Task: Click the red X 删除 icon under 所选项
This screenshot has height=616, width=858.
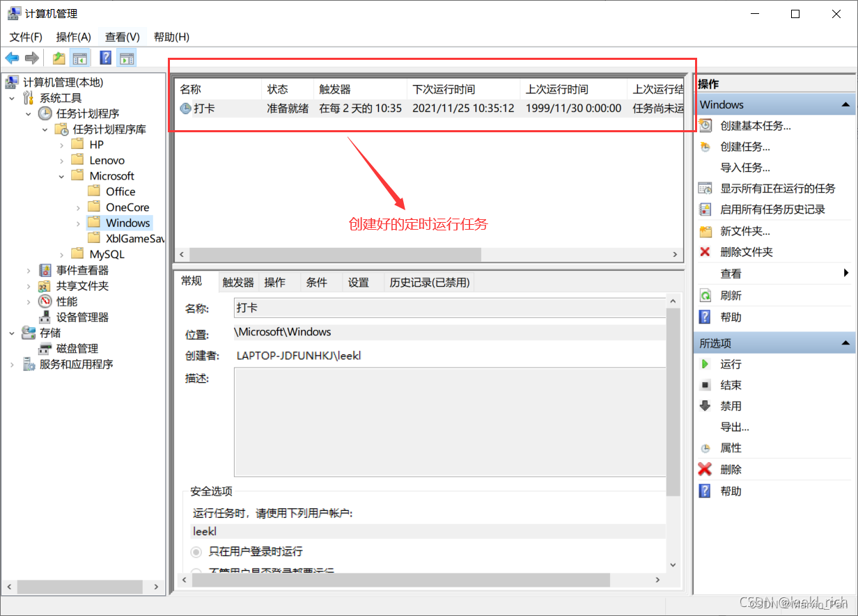Action: pyautogui.click(x=705, y=469)
